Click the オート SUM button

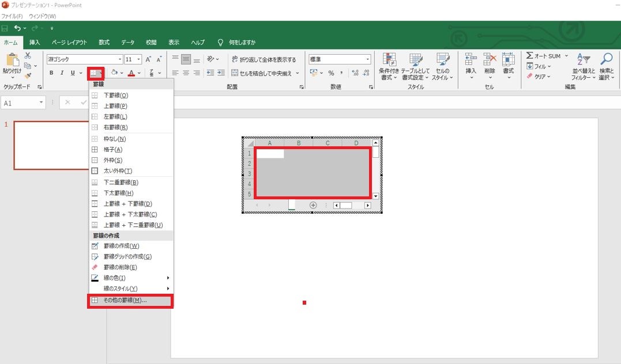pyautogui.click(x=543, y=56)
